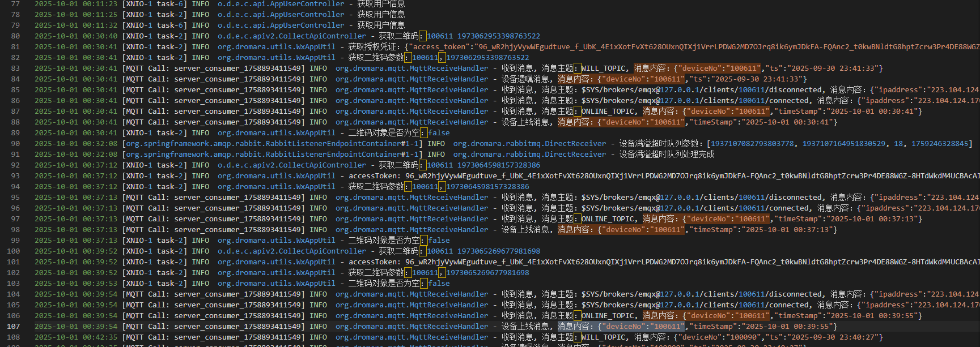Click the 'false' value on line 89

coord(439,133)
